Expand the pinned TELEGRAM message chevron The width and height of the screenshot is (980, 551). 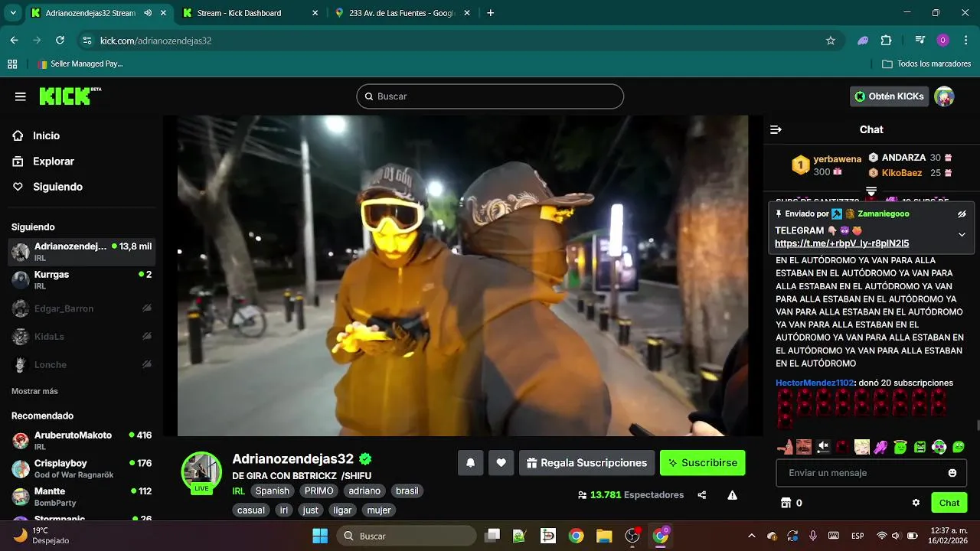pos(962,235)
